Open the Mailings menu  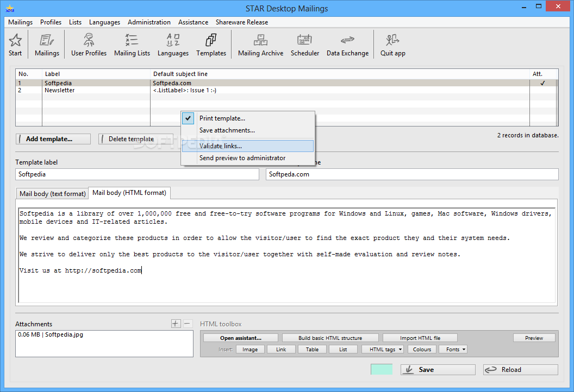coord(20,22)
